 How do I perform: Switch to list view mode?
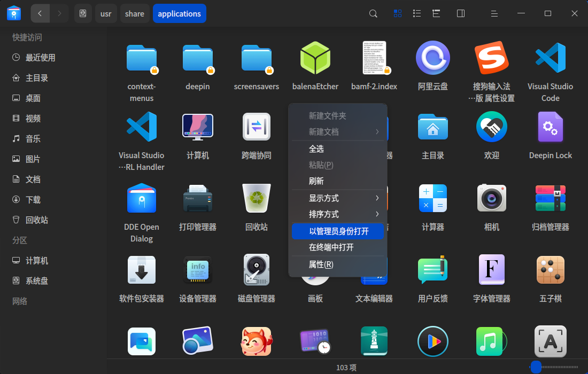pyautogui.click(x=416, y=13)
